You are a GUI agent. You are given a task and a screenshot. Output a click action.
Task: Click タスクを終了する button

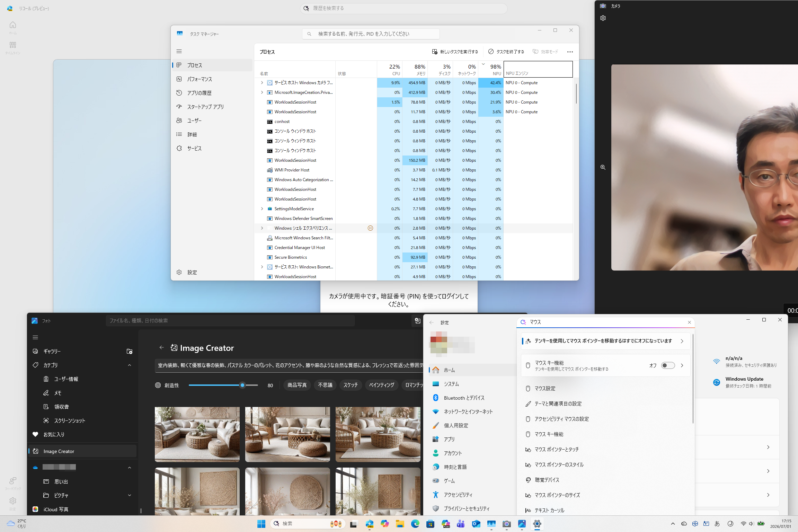point(506,52)
